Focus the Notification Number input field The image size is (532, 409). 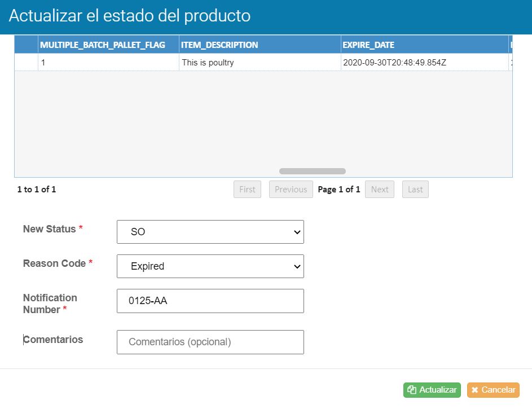pos(210,301)
